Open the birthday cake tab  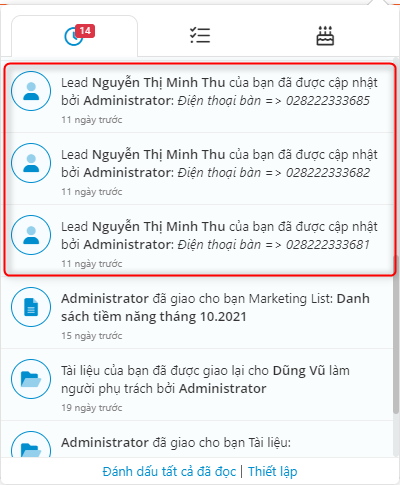325,35
